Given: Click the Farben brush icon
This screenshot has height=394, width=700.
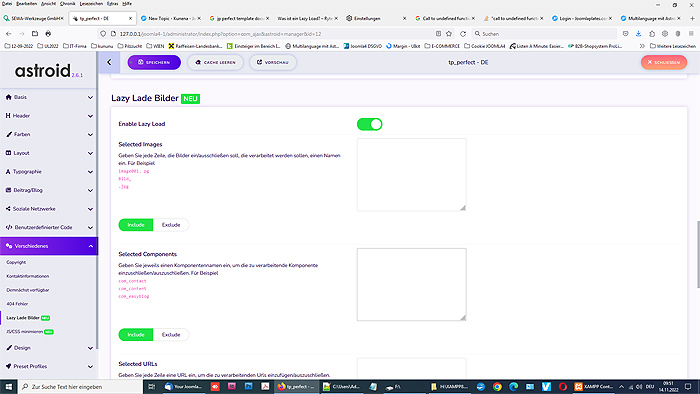Looking at the screenshot, I should [8, 134].
